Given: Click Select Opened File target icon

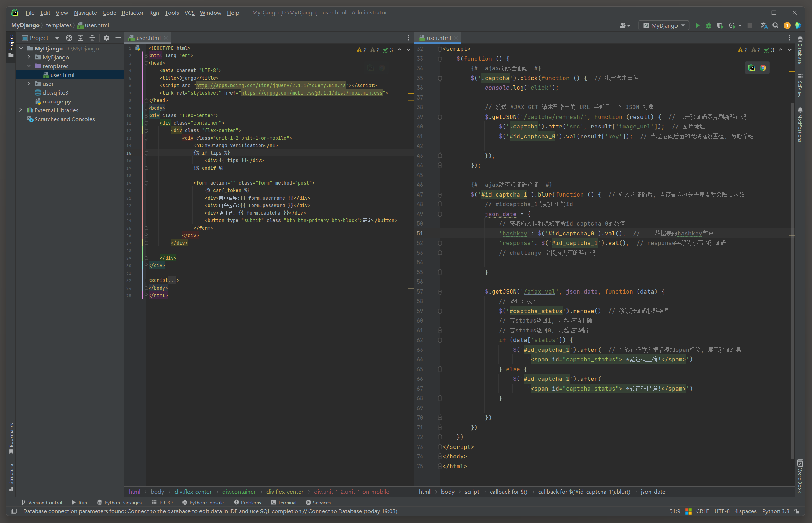Looking at the screenshot, I should (69, 38).
